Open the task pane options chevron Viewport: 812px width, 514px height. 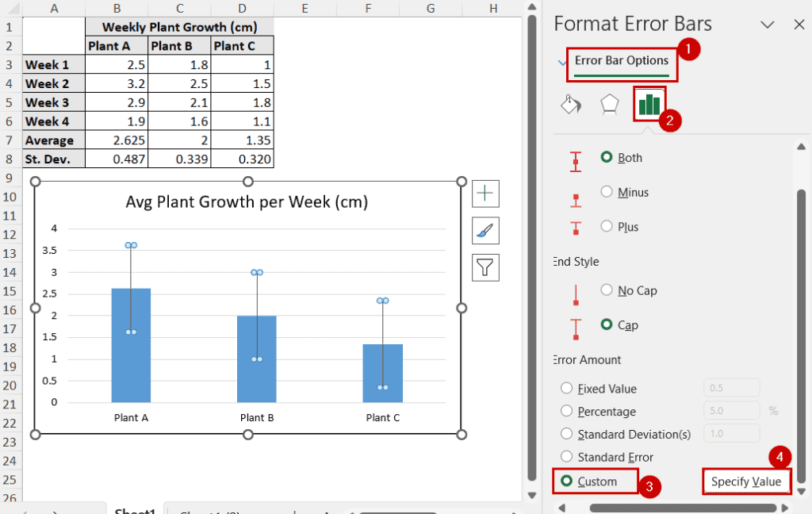click(x=767, y=25)
